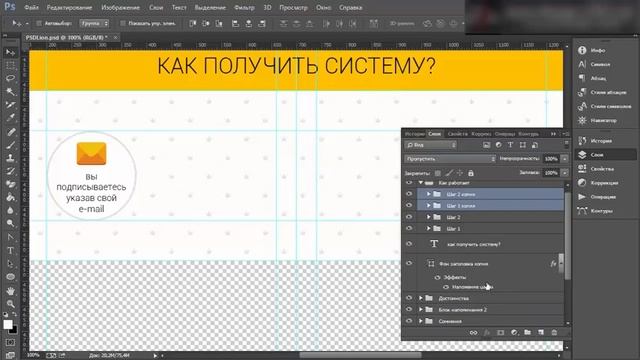Filter layers by pixel layer icon

pyautogui.click(x=486, y=145)
